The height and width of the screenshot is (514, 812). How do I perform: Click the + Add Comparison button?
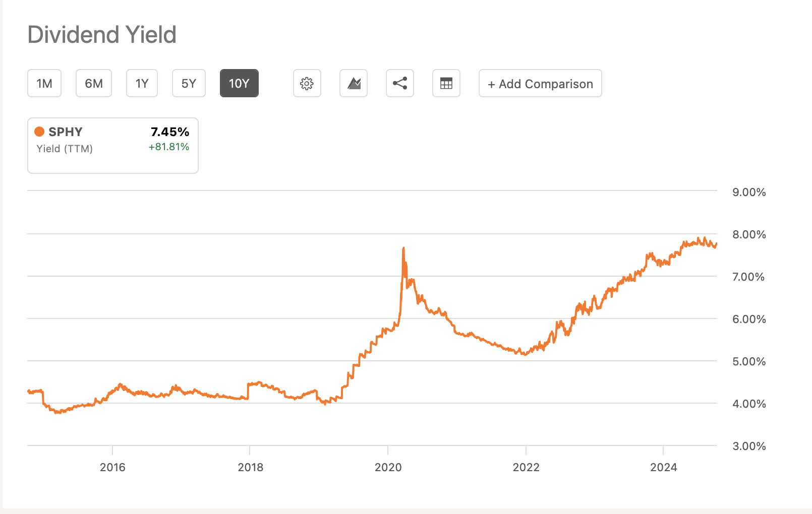coord(539,83)
